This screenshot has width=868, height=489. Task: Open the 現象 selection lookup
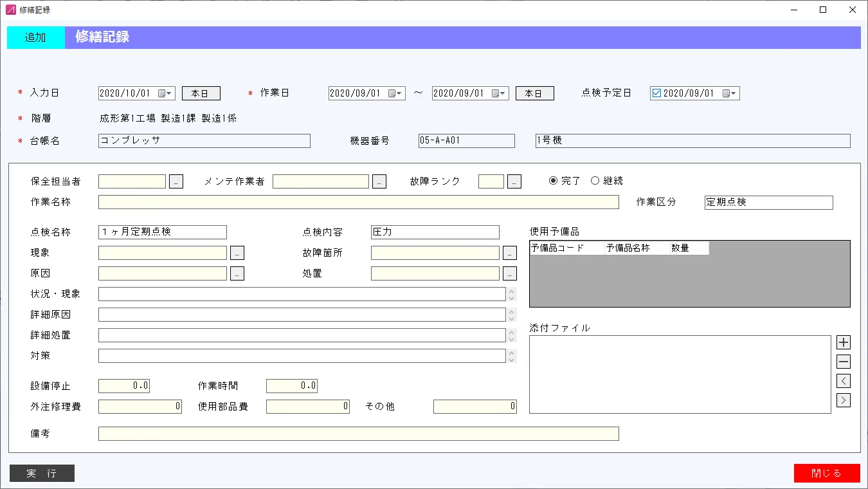[237, 252]
